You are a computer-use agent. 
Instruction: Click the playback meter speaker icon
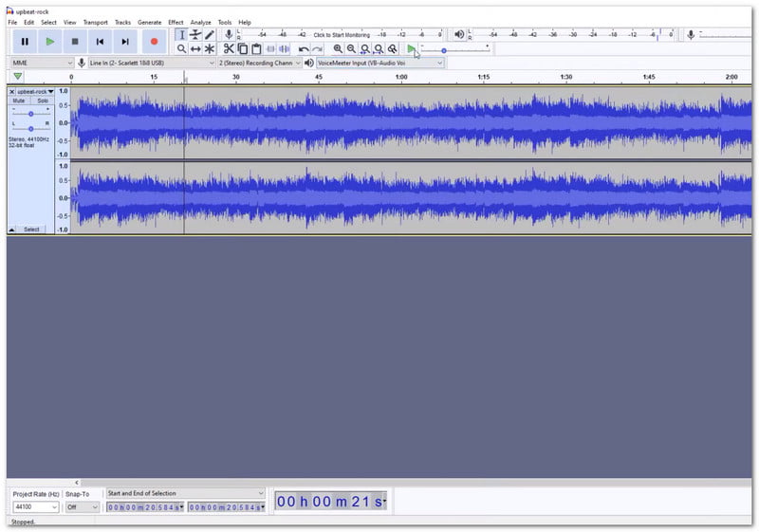tap(459, 34)
